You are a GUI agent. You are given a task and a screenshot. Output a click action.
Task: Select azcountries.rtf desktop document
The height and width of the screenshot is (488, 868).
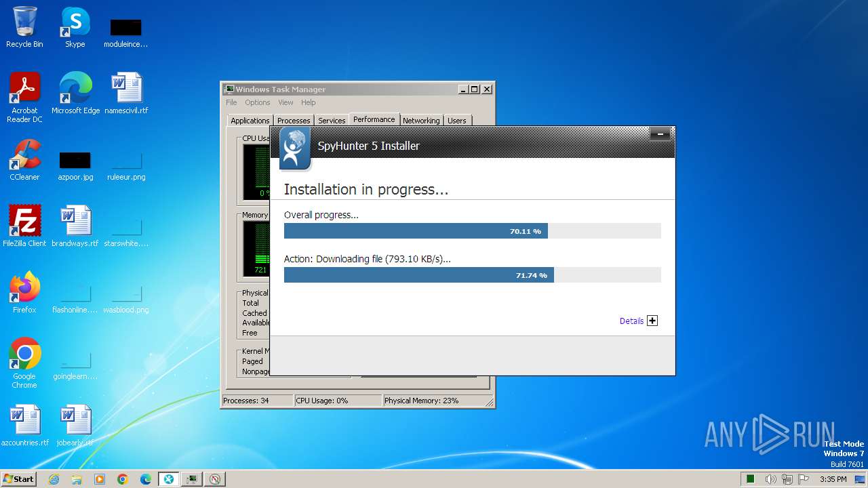coord(25,426)
